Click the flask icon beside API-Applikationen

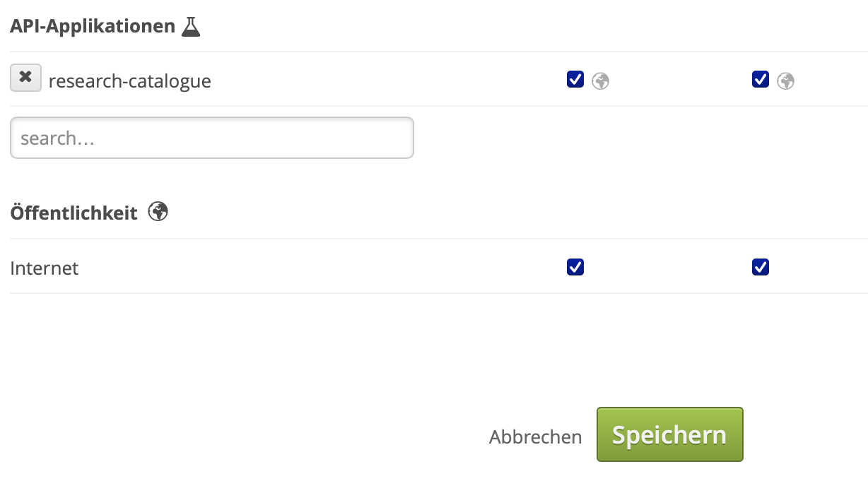191,27
